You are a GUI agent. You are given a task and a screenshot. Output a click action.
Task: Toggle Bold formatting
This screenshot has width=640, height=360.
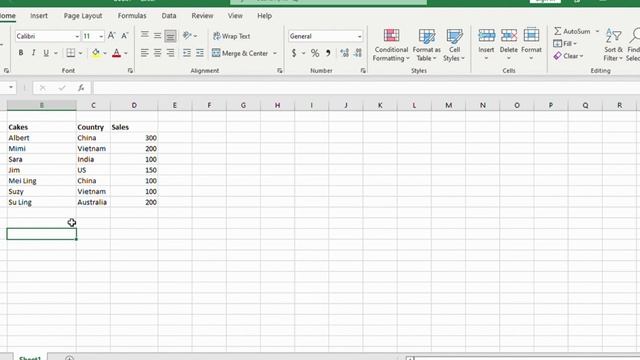click(21, 53)
